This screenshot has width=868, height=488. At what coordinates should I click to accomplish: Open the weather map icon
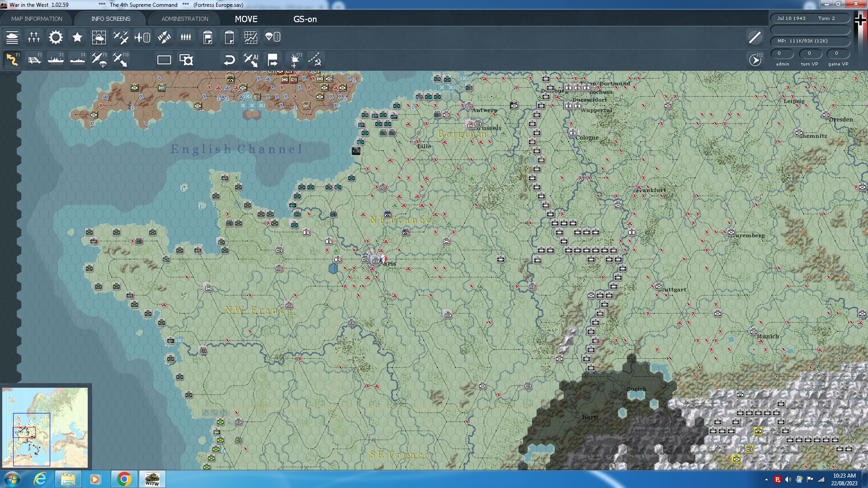tap(99, 38)
